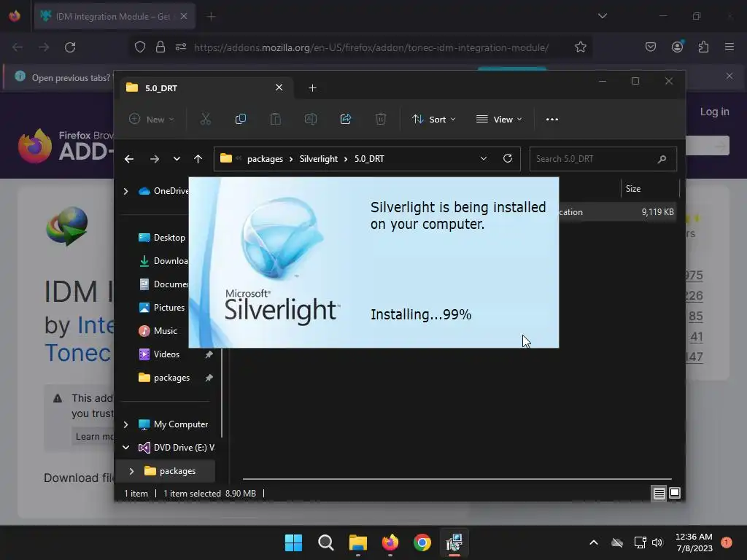This screenshot has width=747, height=560.
Task: Open the New dropdown in Explorer
Action: point(152,119)
